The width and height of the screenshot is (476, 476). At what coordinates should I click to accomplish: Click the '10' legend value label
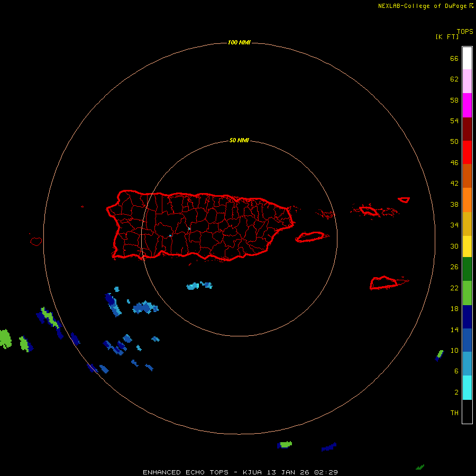(x=454, y=350)
